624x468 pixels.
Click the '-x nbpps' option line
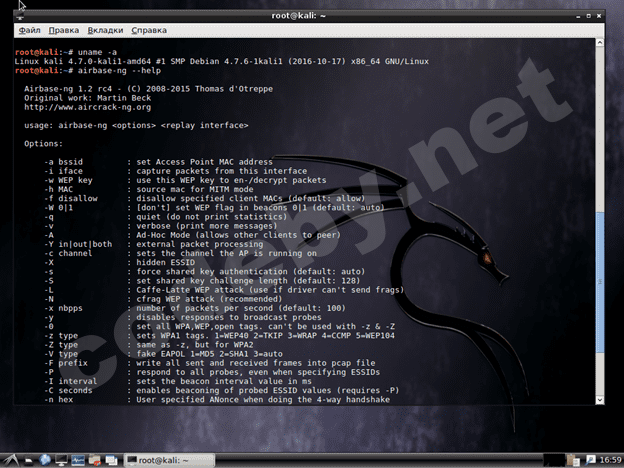(x=195, y=308)
